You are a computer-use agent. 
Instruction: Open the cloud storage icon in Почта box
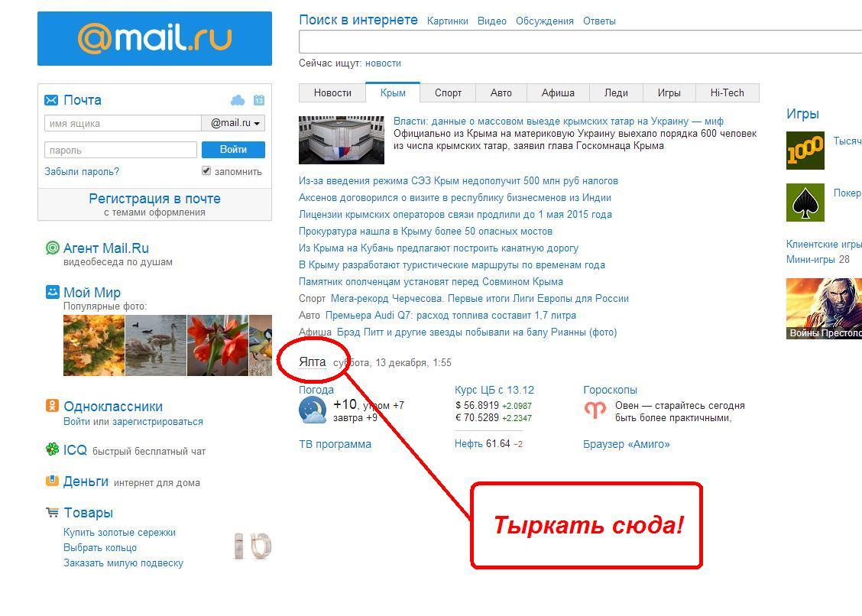238,100
